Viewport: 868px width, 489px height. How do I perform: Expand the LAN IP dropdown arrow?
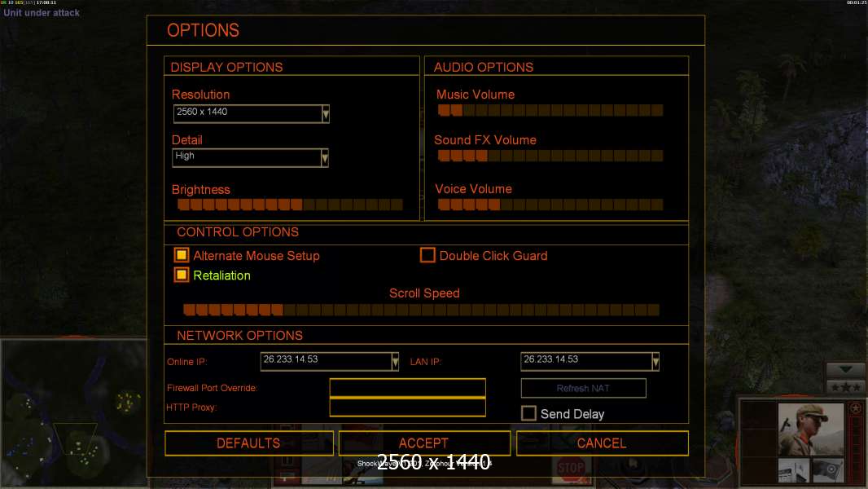point(655,362)
